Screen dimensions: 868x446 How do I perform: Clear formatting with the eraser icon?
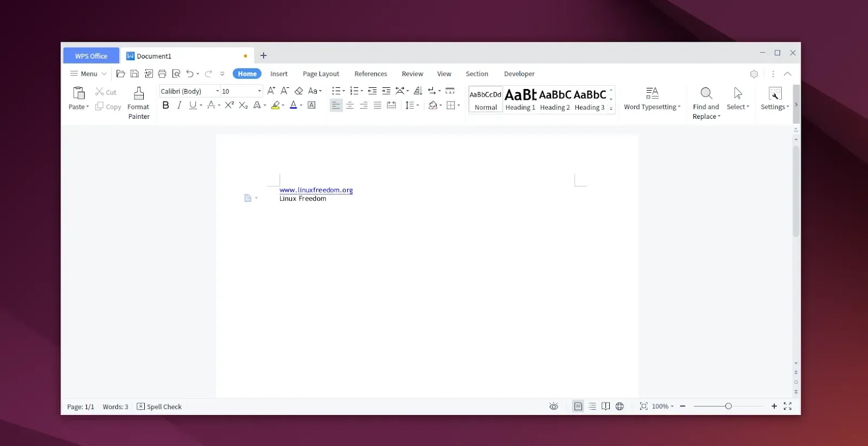click(x=298, y=91)
